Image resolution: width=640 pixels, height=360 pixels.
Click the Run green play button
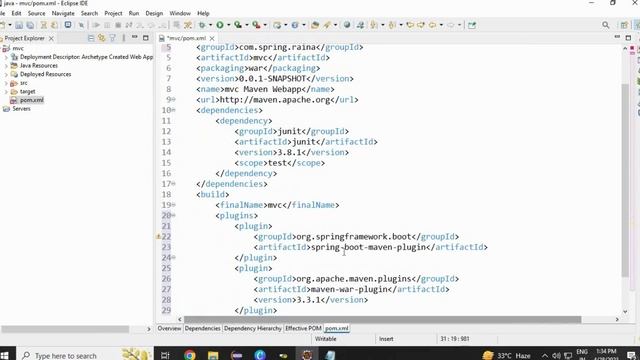pos(220,25)
